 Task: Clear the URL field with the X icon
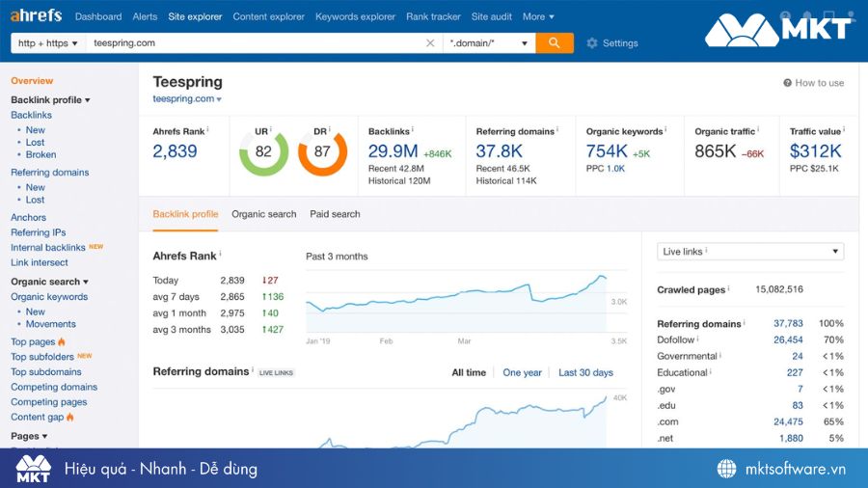(430, 42)
